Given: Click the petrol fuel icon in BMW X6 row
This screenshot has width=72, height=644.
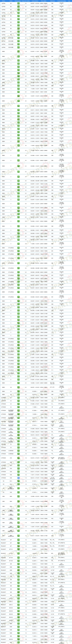Looking at the screenshot, I should pos(18,387).
